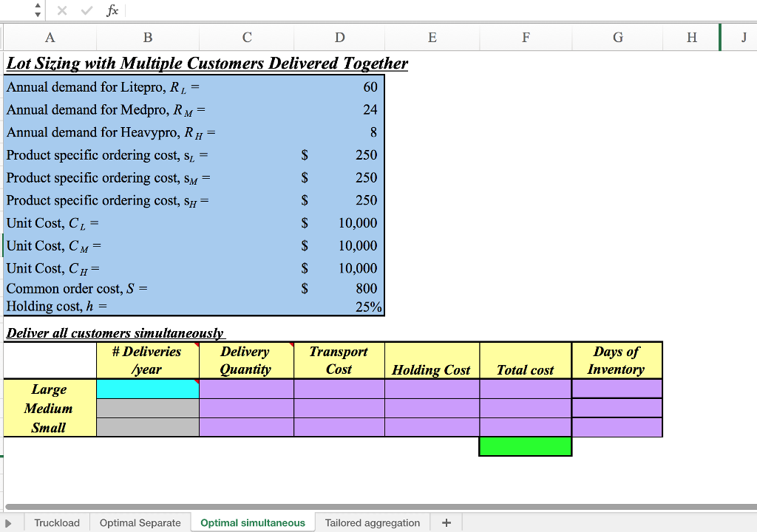Viewport: 757px width, 532px height.
Task: Add a new sheet with plus icon
Action: [x=447, y=522]
